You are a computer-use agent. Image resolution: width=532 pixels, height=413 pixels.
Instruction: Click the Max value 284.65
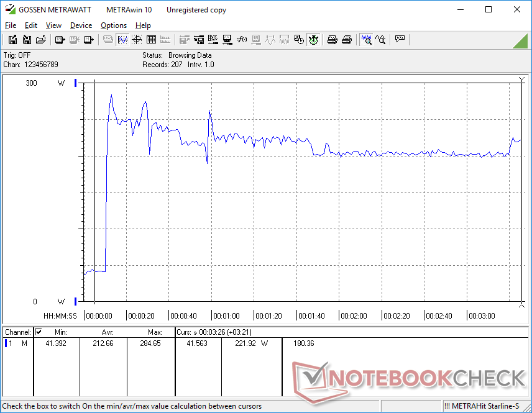coord(150,343)
